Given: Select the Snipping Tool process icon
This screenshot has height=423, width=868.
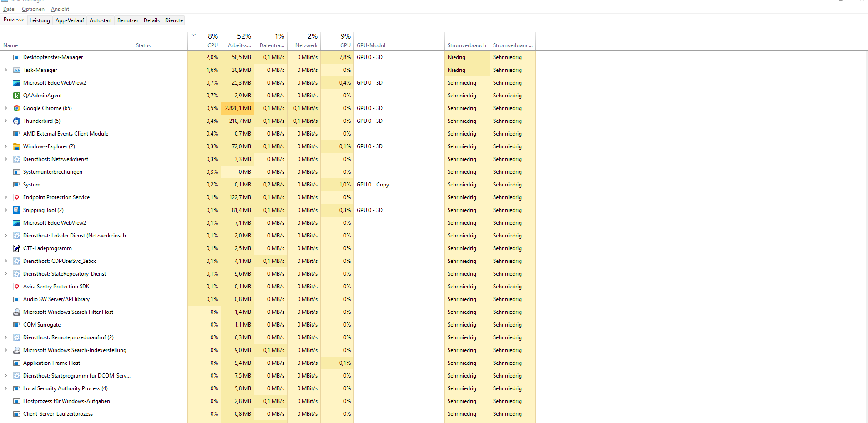Looking at the screenshot, I should [x=17, y=210].
